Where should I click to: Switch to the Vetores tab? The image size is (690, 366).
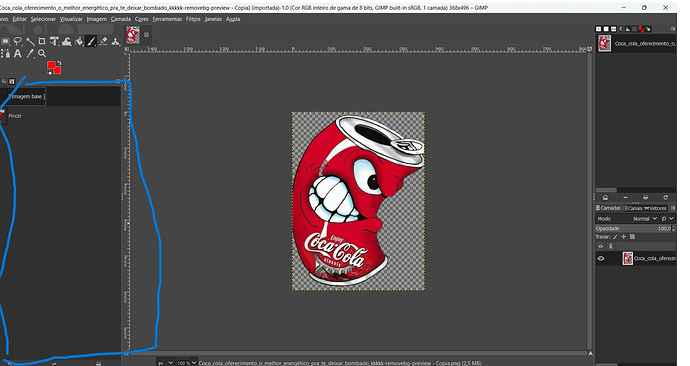[x=656, y=208]
